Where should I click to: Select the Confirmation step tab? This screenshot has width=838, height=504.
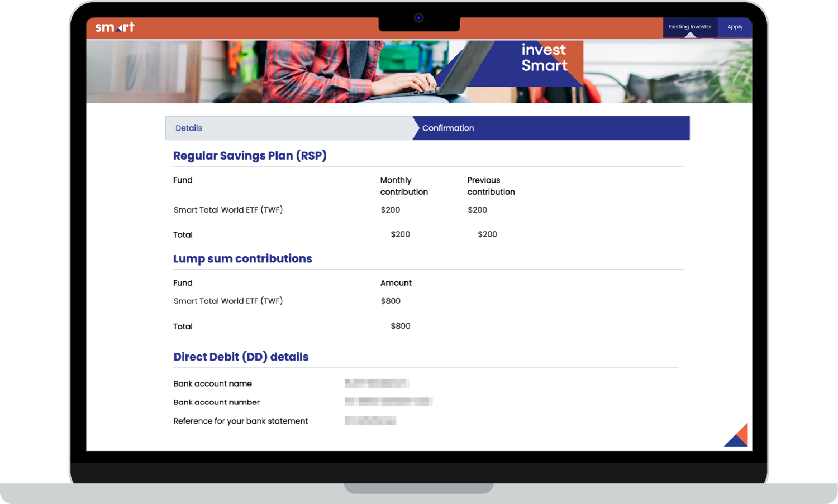[551, 128]
